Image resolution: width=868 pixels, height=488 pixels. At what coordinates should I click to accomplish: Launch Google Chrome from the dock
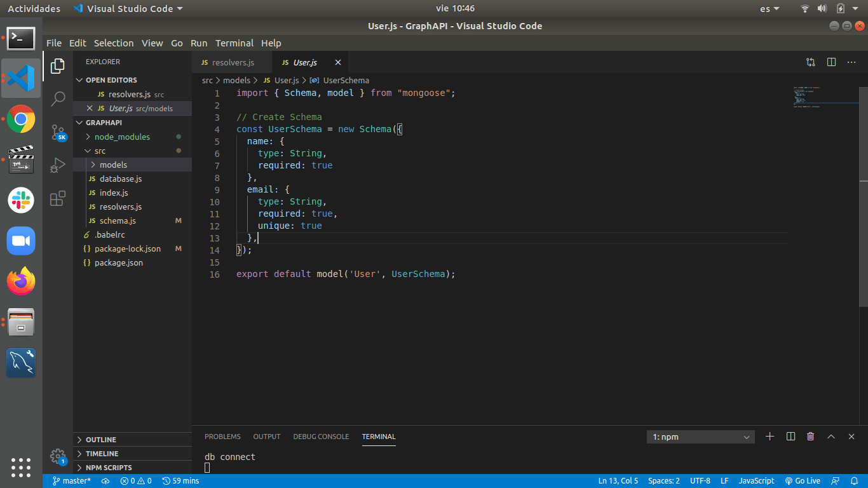point(21,119)
